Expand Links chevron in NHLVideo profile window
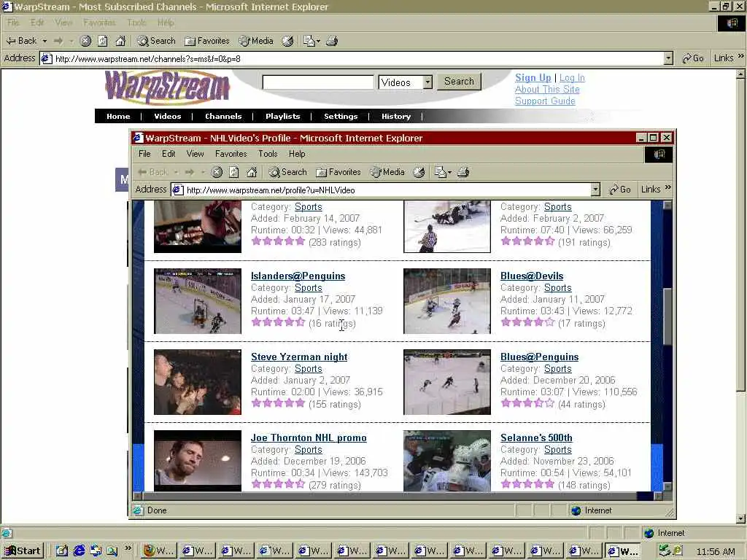 (668, 187)
